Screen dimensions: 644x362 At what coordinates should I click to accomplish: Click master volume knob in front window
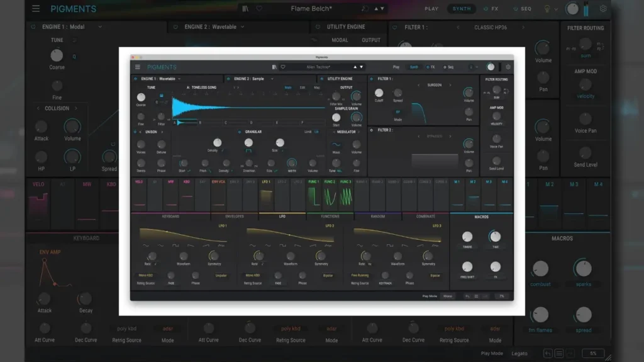pos(491,67)
